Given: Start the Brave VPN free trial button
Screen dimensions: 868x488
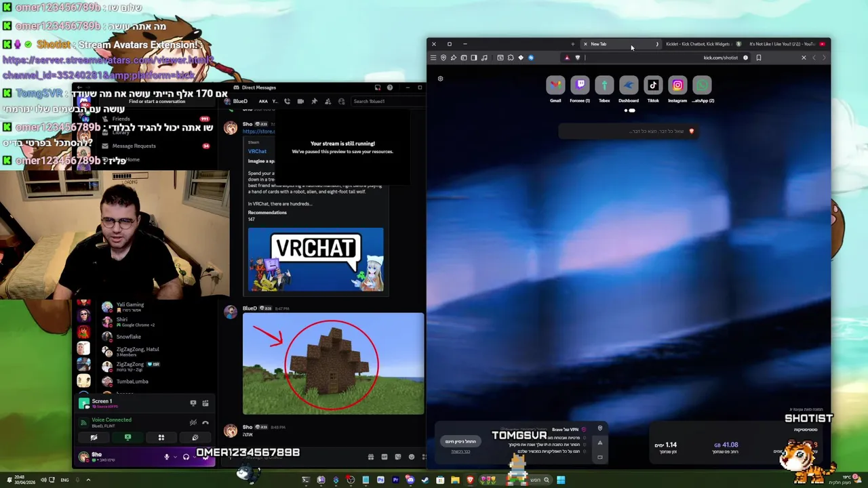Looking at the screenshot, I should coord(460,441).
